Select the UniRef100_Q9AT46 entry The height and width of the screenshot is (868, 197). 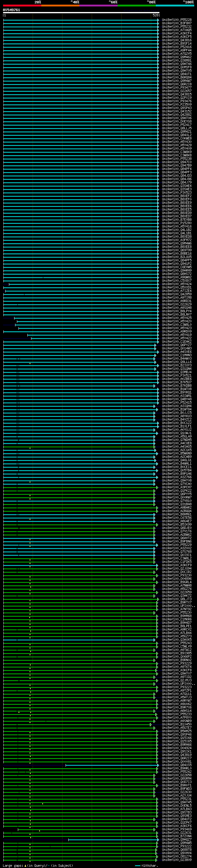point(176,64)
